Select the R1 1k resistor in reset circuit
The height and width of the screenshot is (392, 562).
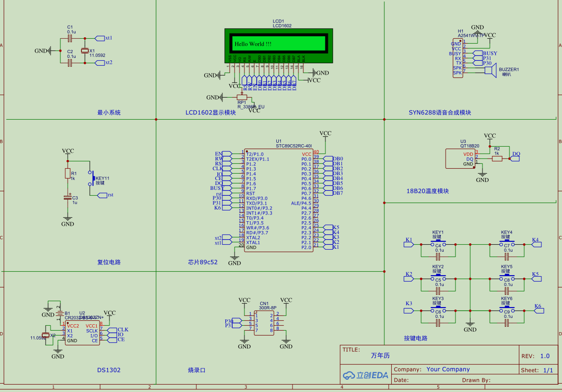coord(67,173)
